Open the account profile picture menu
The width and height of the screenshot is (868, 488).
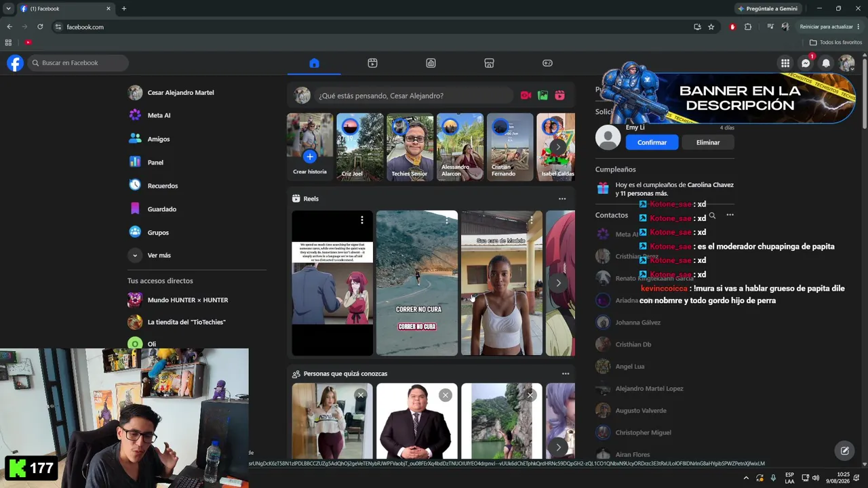[846, 63]
